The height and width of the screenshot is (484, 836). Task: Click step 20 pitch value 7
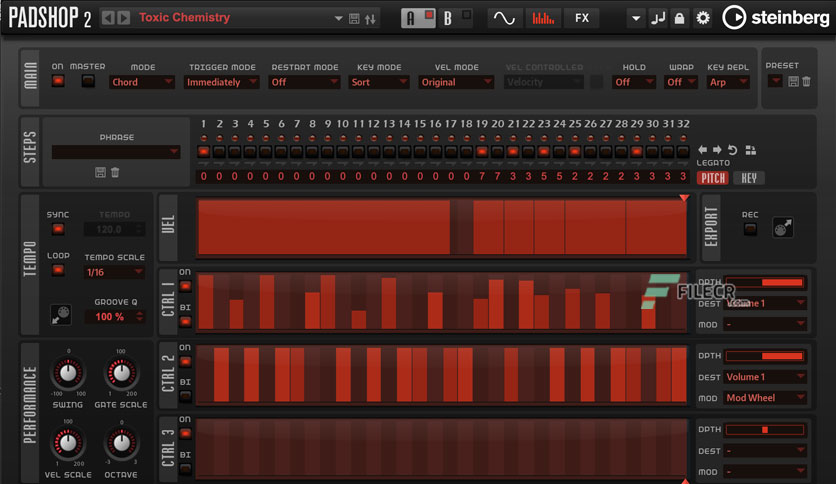click(x=497, y=176)
